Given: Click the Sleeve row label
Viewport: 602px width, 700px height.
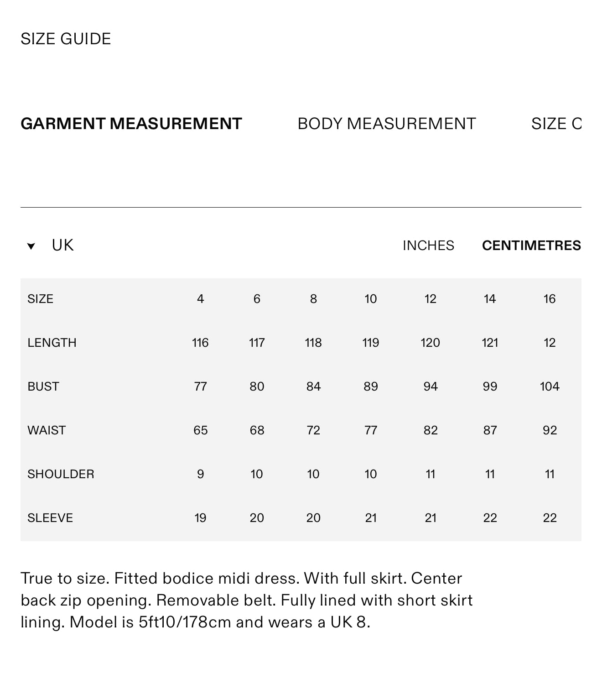Looking at the screenshot, I should click(50, 518).
